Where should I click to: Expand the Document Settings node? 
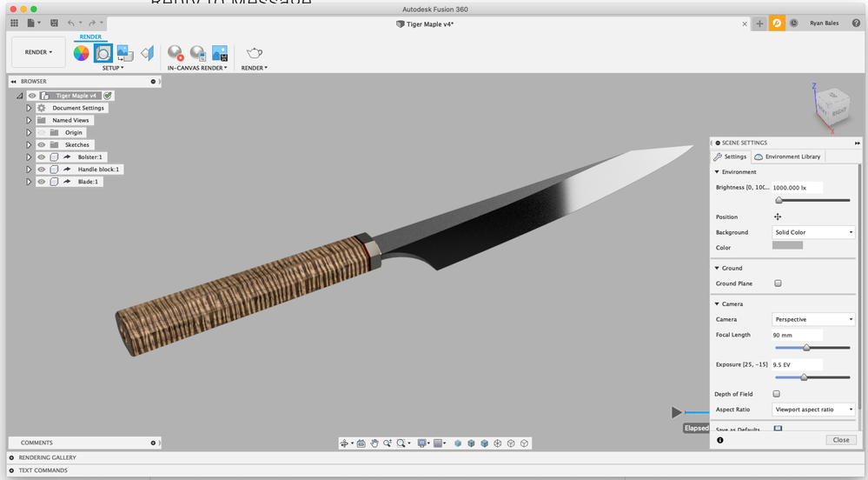(x=29, y=108)
